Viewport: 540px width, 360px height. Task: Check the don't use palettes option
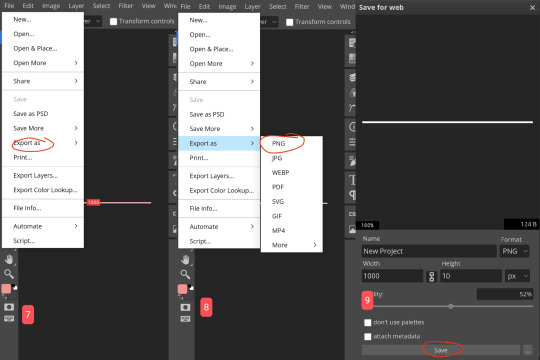tap(368, 322)
